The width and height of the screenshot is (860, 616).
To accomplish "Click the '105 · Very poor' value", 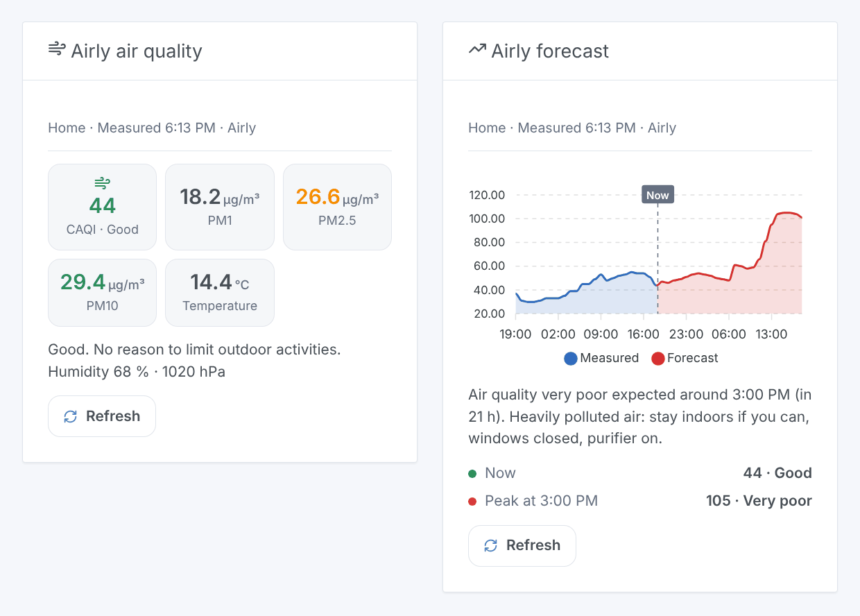I will 759,501.
